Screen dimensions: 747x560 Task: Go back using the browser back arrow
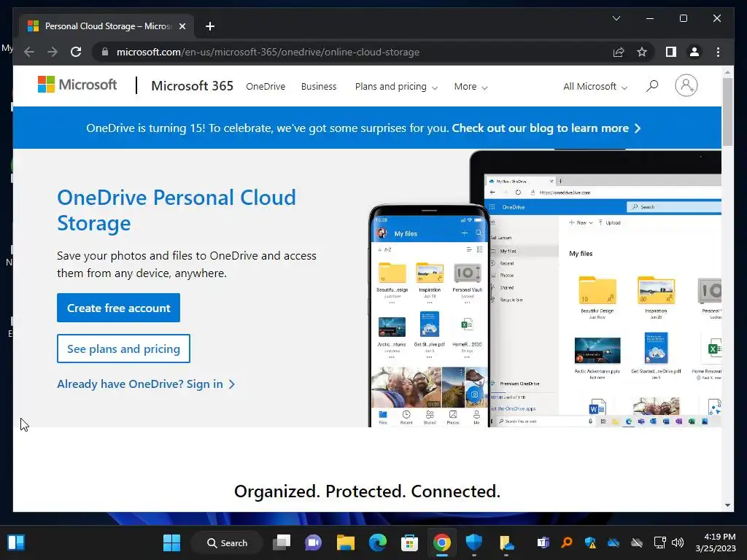(x=29, y=52)
